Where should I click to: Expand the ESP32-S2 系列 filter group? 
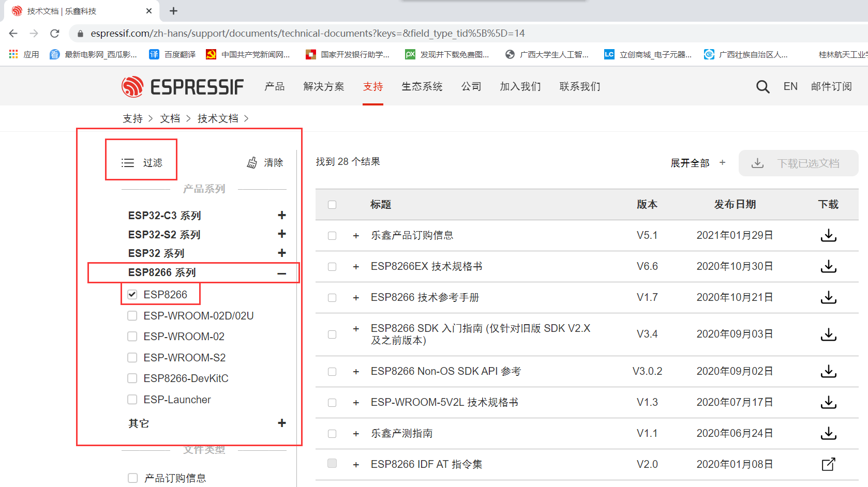(x=282, y=234)
